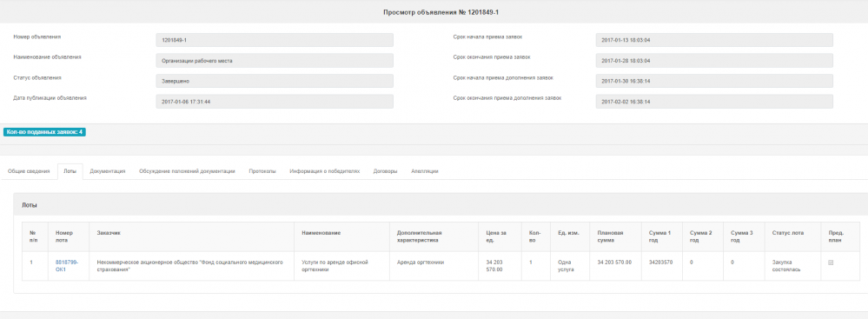Click the Номер объявления field 1201849-1

coord(275,40)
